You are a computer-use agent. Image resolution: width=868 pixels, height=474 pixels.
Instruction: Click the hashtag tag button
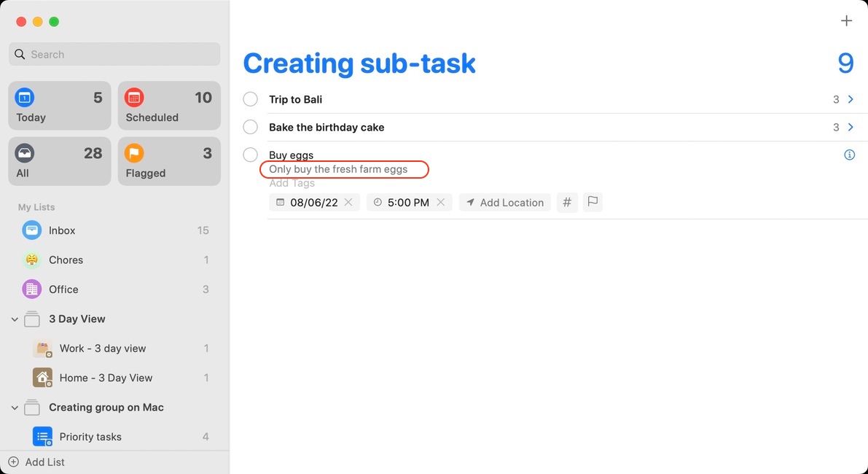(x=567, y=203)
